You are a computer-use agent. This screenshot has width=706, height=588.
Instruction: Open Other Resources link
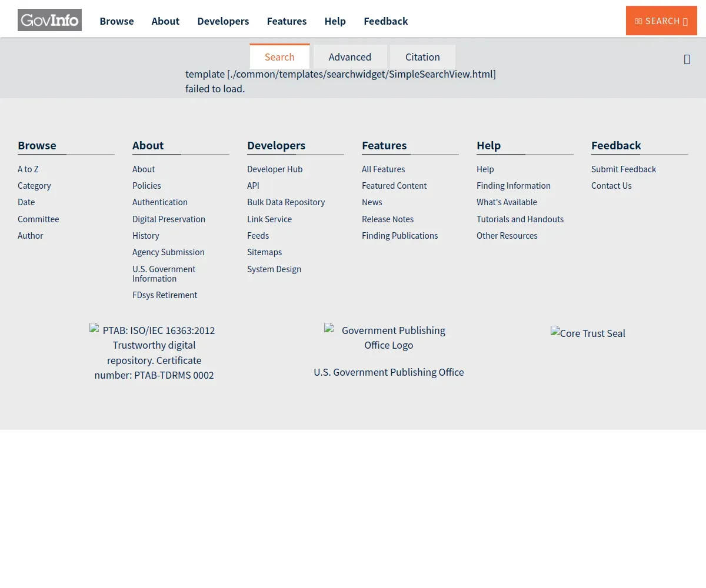507,236
